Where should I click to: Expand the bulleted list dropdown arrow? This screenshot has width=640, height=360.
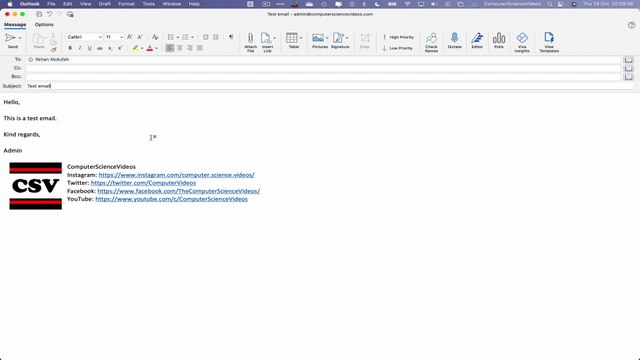(x=178, y=37)
